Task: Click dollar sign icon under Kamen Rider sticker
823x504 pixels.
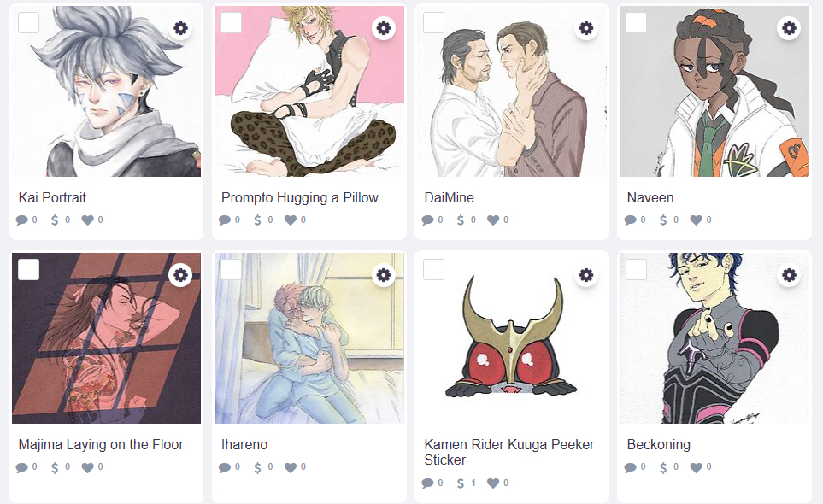Action: (461, 483)
